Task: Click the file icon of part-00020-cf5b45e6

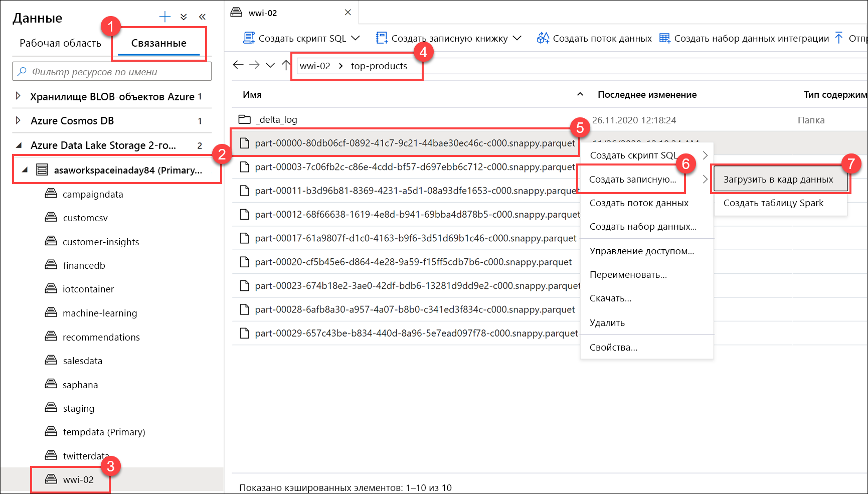Action: click(x=244, y=262)
